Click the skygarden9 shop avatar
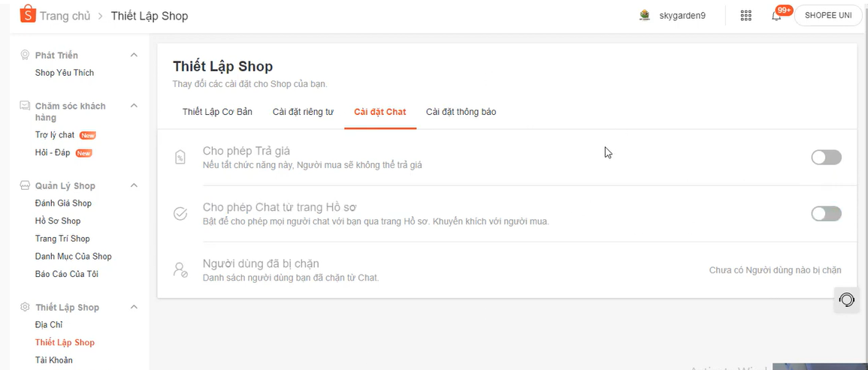868x370 pixels. pos(644,16)
